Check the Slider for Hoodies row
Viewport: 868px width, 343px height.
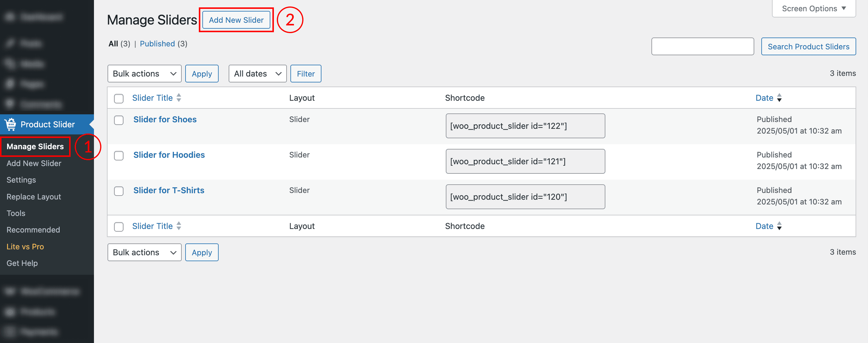click(x=118, y=156)
